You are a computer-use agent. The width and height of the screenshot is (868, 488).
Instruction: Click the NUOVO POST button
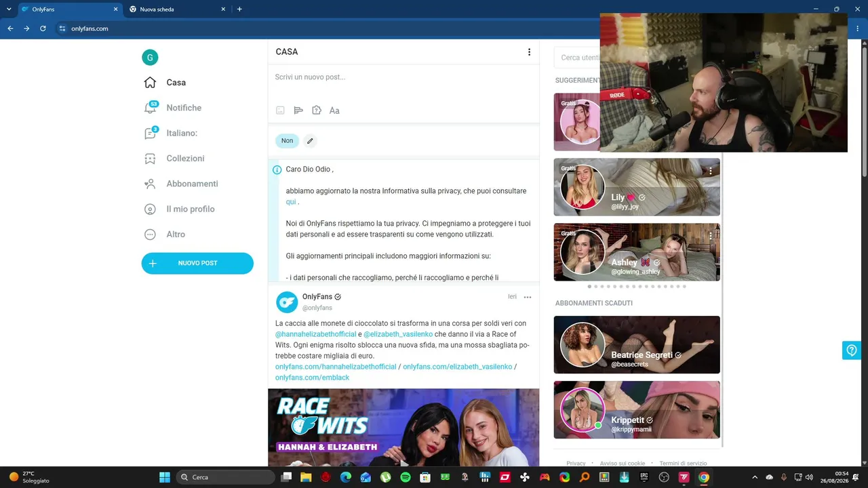[x=197, y=264]
